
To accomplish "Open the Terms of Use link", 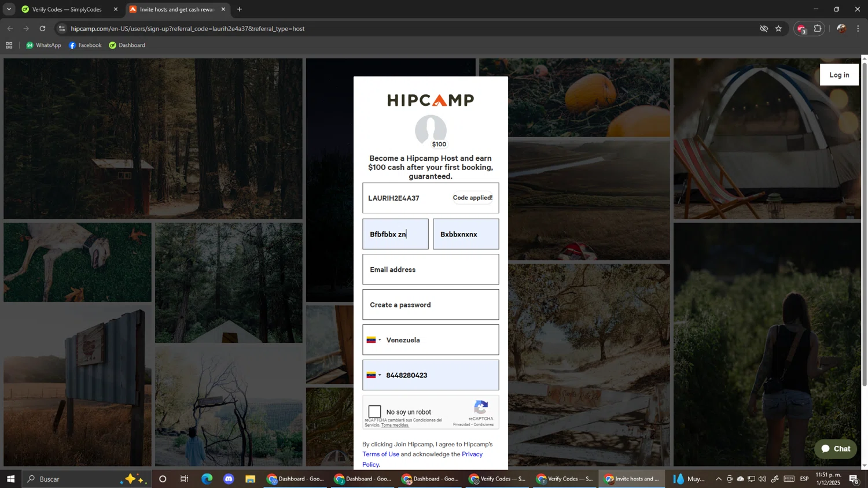I will click(381, 454).
